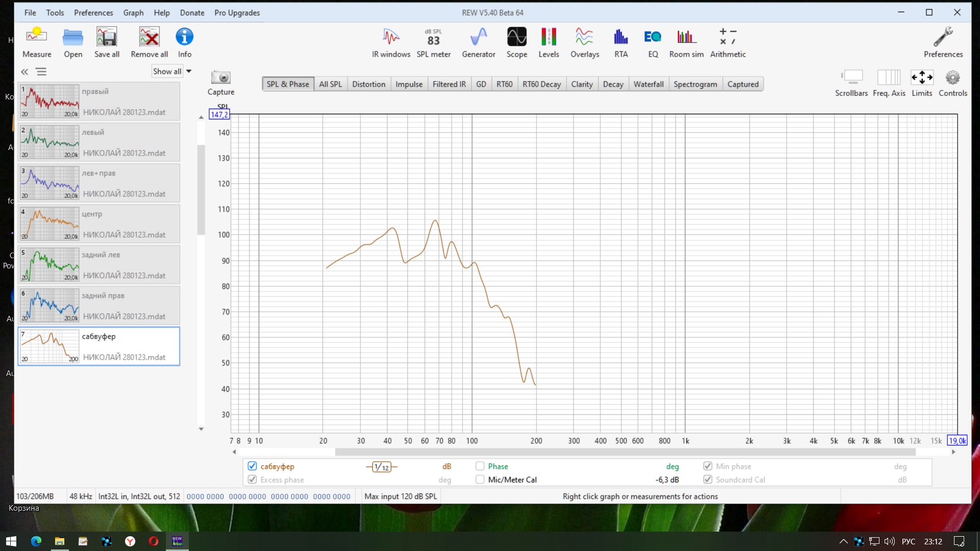Open the Graph menu

133,13
